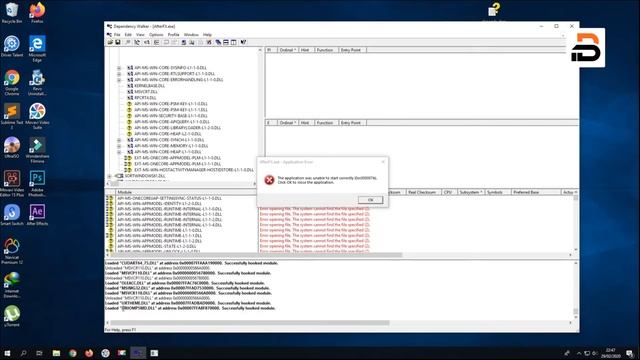
Task: Open the Adobe Photoshop desktop shortcut
Action: (x=37, y=184)
